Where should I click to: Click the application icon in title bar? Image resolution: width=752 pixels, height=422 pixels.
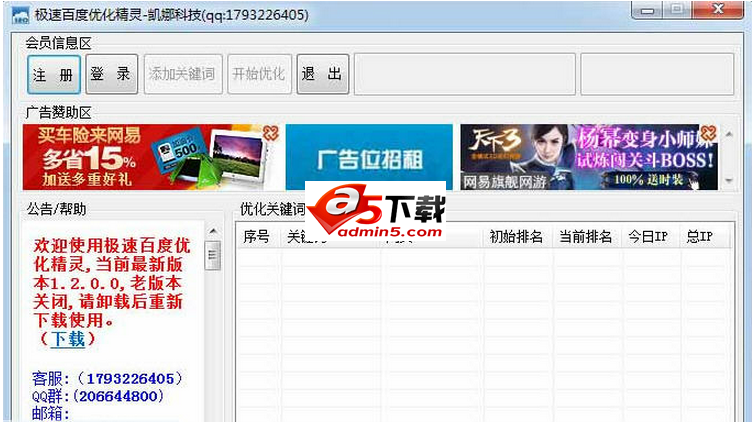[21, 15]
